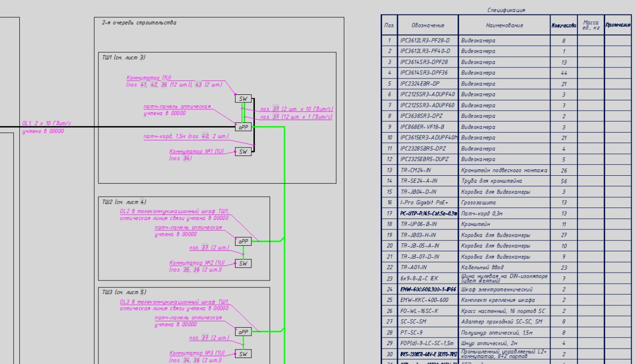Screen dimensions: 636x364
Task: Select cell 'TR-A01-IN'
Action: [428, 267]
